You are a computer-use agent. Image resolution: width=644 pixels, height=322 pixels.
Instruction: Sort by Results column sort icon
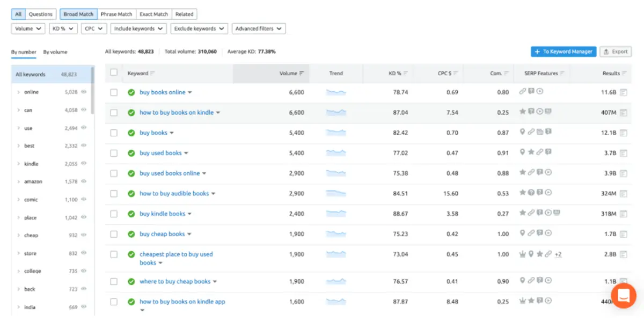pos(625,74)
